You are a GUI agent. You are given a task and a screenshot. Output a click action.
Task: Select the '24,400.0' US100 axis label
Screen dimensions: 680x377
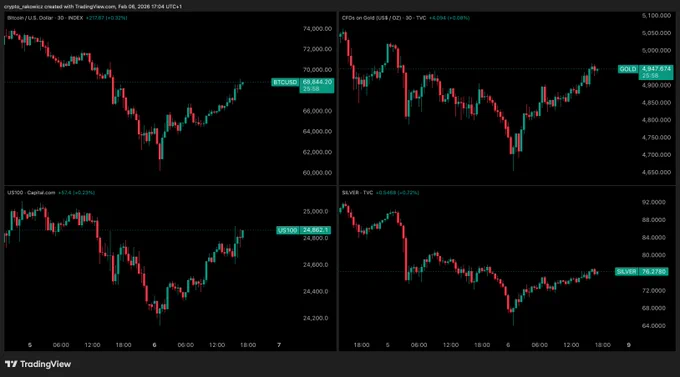pyautogui.click(x=316, y=292)
